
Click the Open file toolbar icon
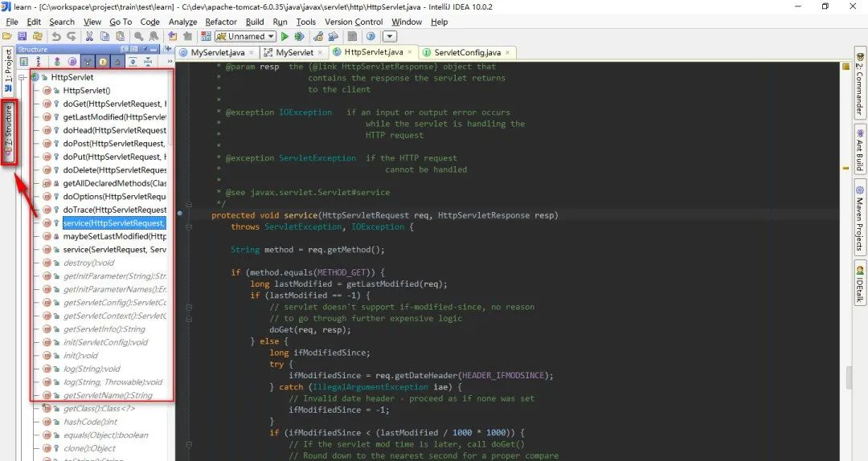(x=7, y=36)
